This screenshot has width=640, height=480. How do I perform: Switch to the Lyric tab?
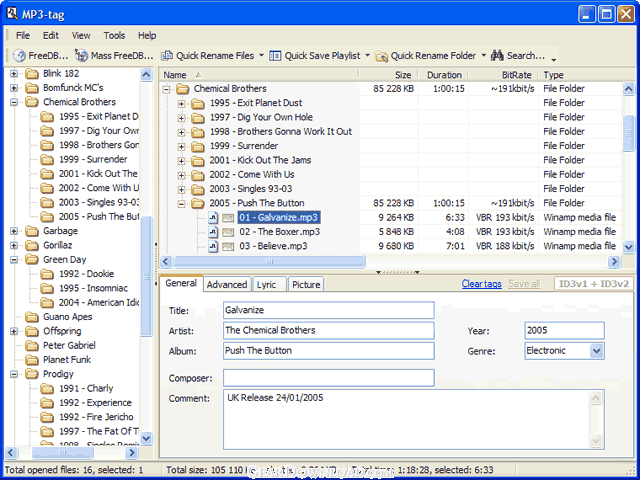point(267,284)
